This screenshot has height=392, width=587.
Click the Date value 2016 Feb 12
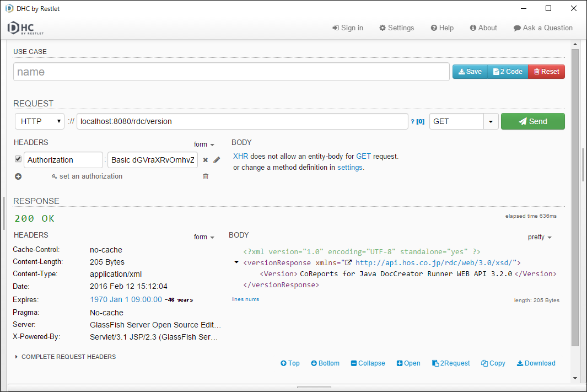click(x=128, y=286)
